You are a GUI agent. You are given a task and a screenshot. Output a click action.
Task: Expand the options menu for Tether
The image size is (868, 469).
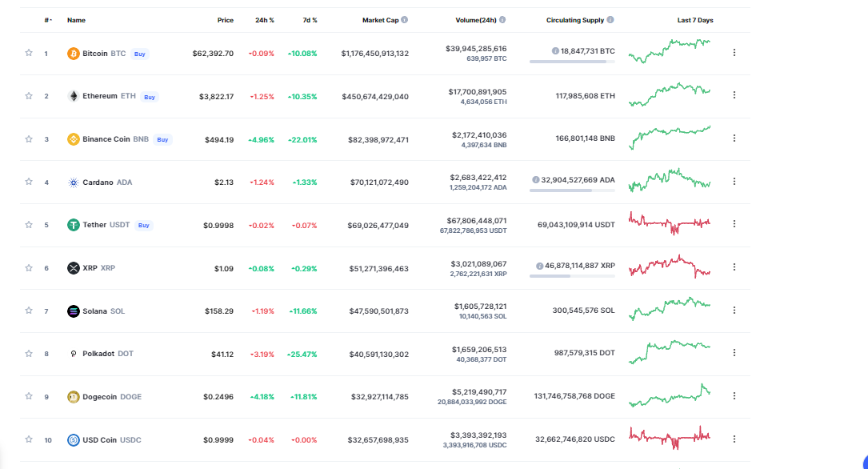pos(734,224)
